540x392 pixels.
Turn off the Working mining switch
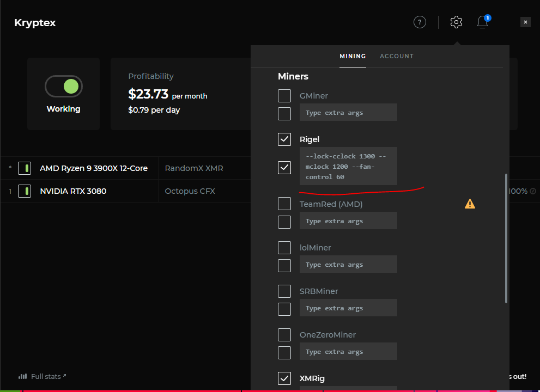pyautogui.click(x=64, y=86)
